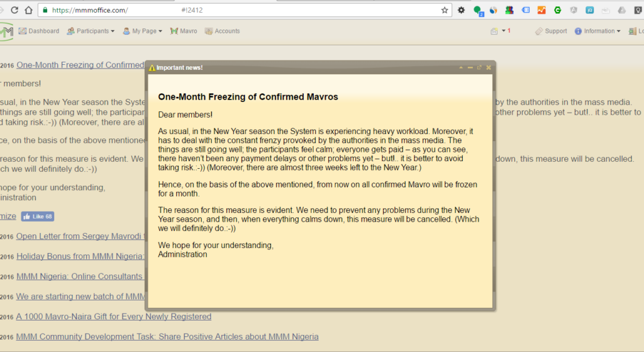
Task: Bookmark this page with the star icon
Action: point(445,10)
